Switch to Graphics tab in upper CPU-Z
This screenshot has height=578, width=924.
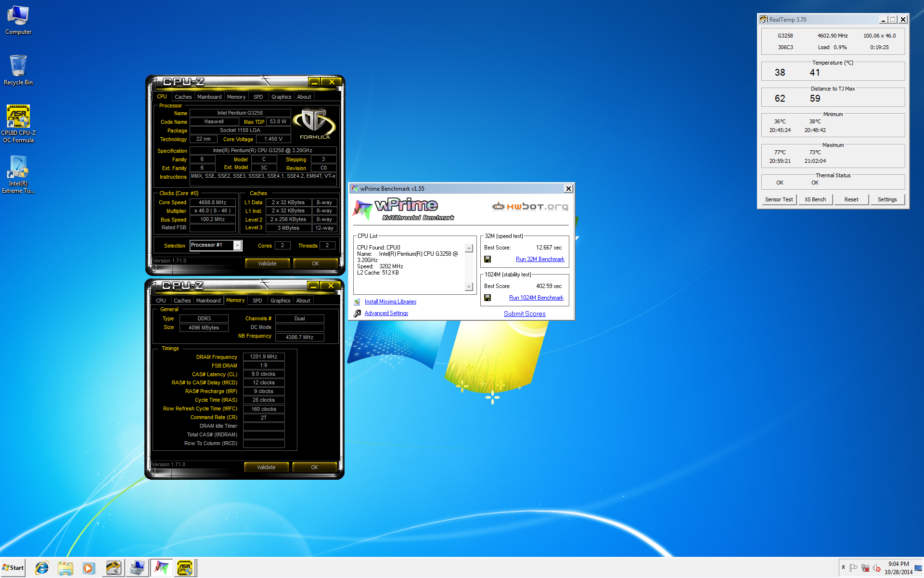pyautogui.click(x=281, y=97)
